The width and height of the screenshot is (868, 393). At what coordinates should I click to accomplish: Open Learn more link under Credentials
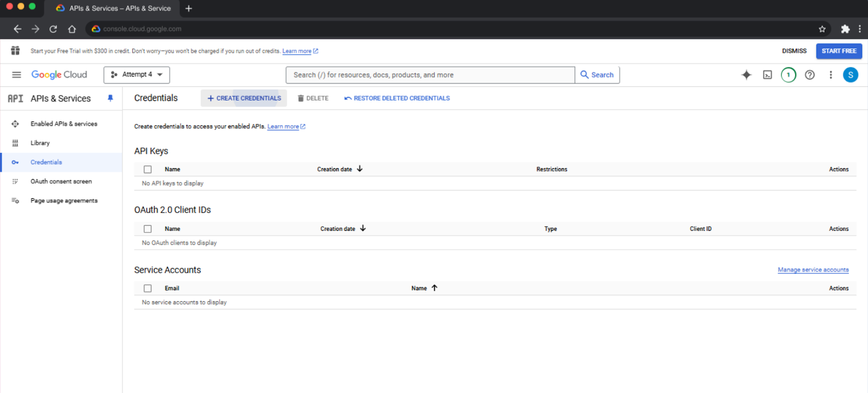point(286,126)
